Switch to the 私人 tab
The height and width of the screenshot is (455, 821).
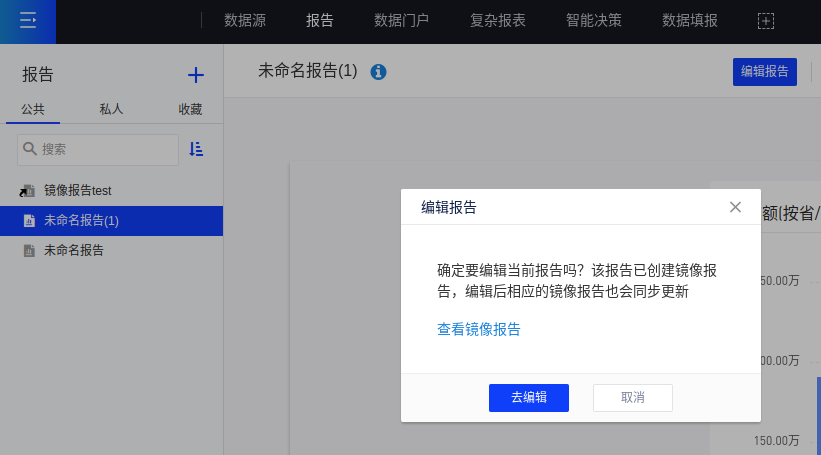tap(111, 109)
